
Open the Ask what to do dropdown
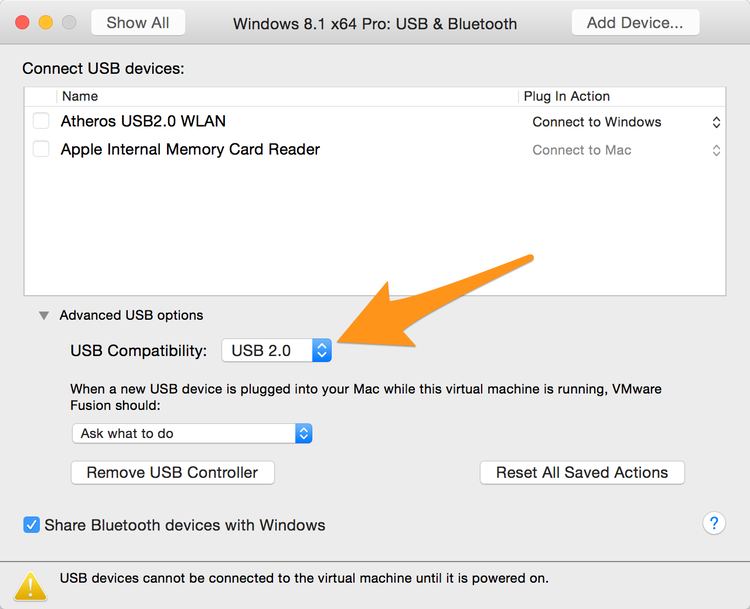pos(192,433)
